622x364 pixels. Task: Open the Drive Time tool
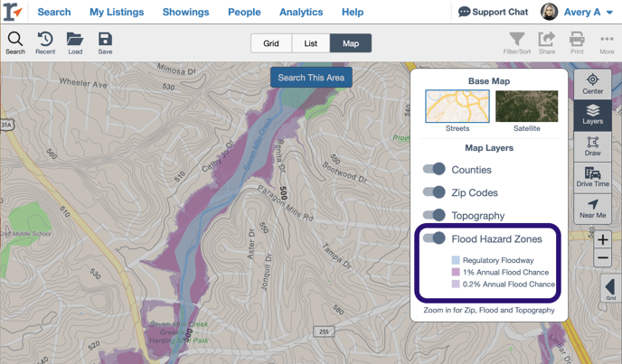pos(592,177)
